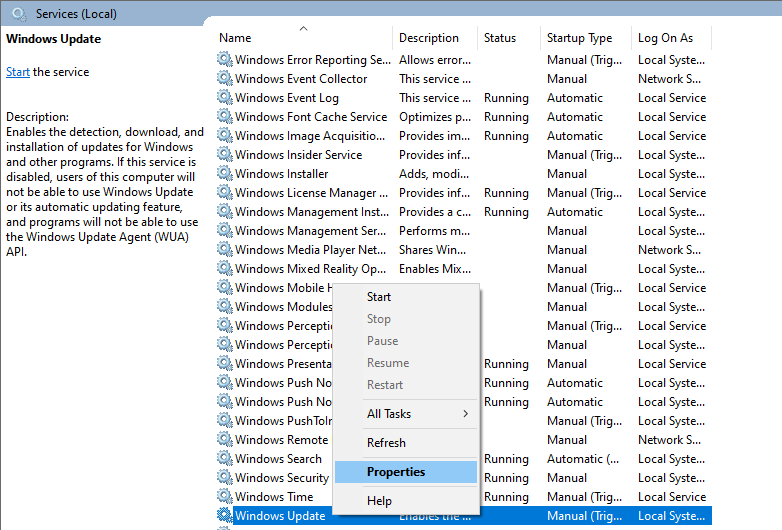
Task: Click the Windows Security service icon
Action: [225, 477]
